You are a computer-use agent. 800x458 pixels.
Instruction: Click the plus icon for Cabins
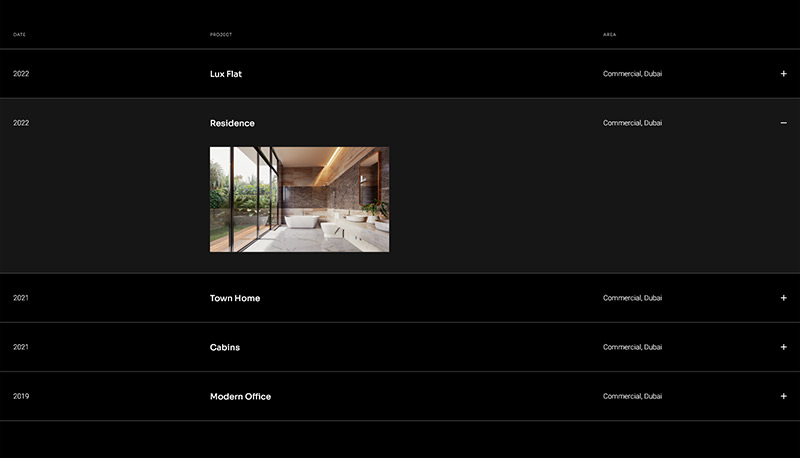click(x=783, y=347)
